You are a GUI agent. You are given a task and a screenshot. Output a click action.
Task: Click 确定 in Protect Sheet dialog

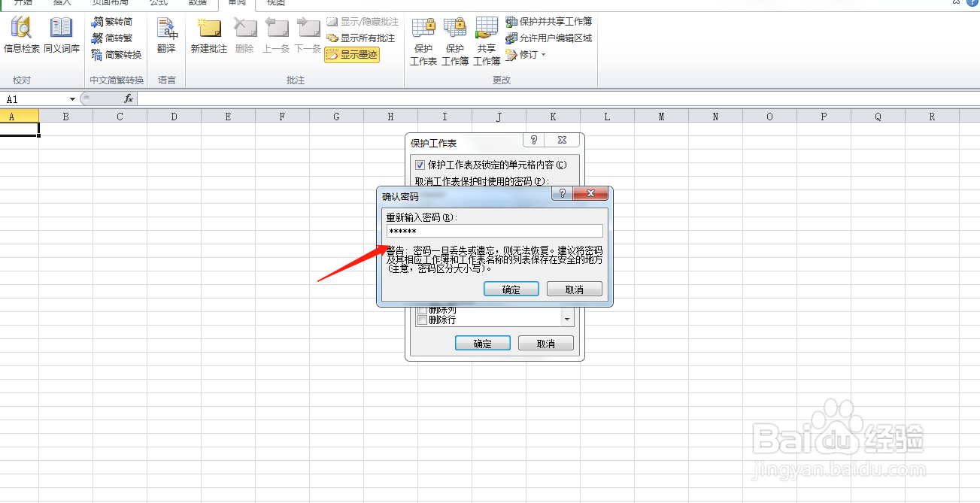click(483, 344)
